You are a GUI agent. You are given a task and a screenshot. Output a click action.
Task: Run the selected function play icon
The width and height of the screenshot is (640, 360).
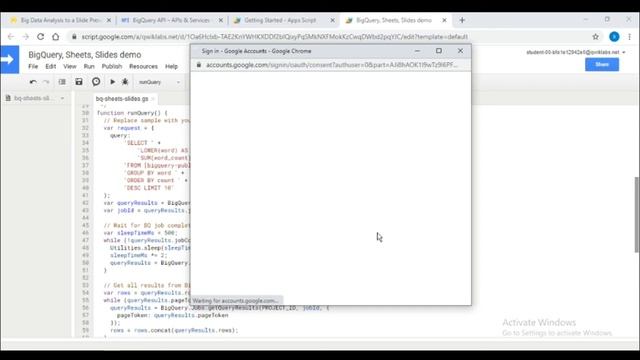112,82
